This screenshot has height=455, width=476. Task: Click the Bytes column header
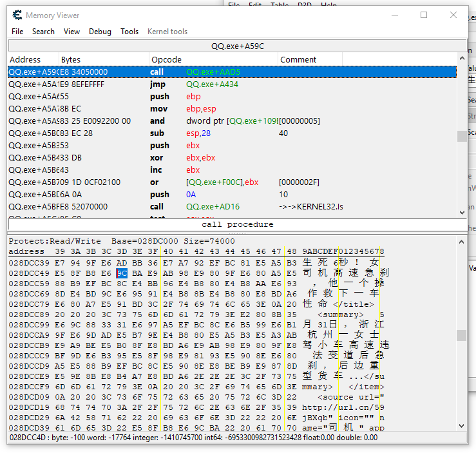104,59
